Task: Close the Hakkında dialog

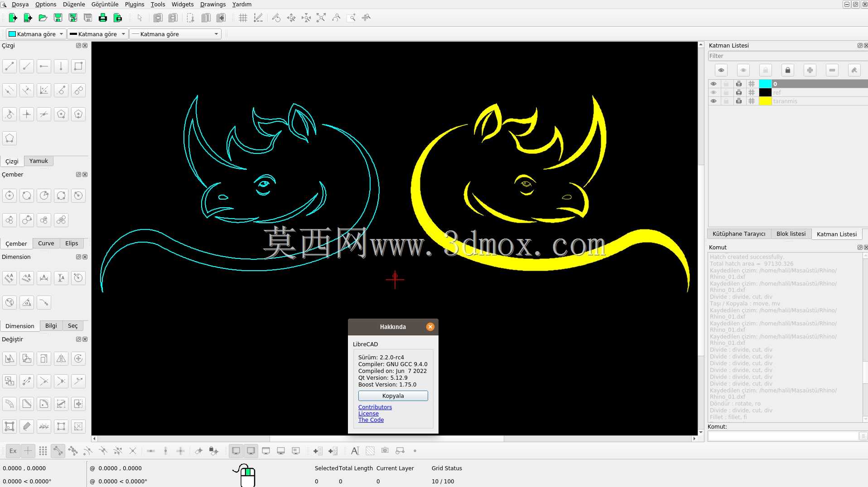Action: tap(430, 327)
